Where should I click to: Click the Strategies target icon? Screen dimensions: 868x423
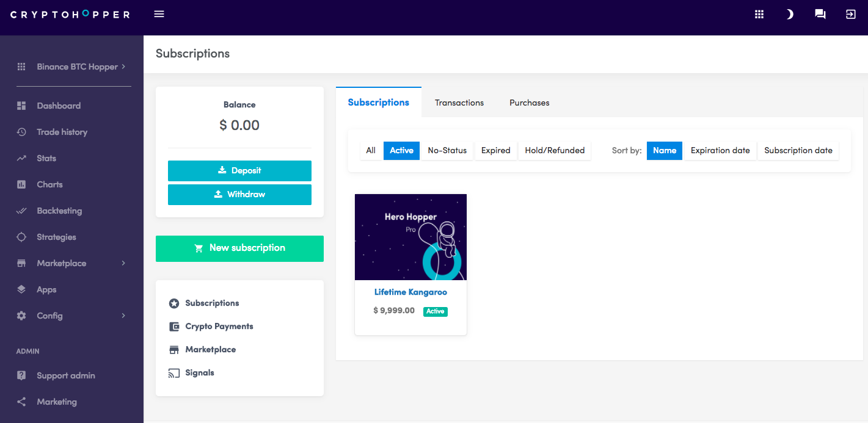(x=21, y=237)
